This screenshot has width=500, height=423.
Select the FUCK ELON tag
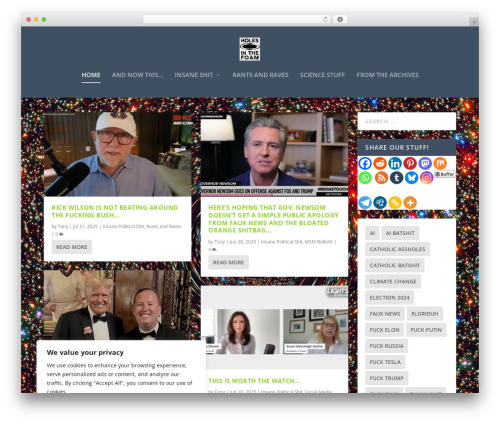tap(384, 330)
